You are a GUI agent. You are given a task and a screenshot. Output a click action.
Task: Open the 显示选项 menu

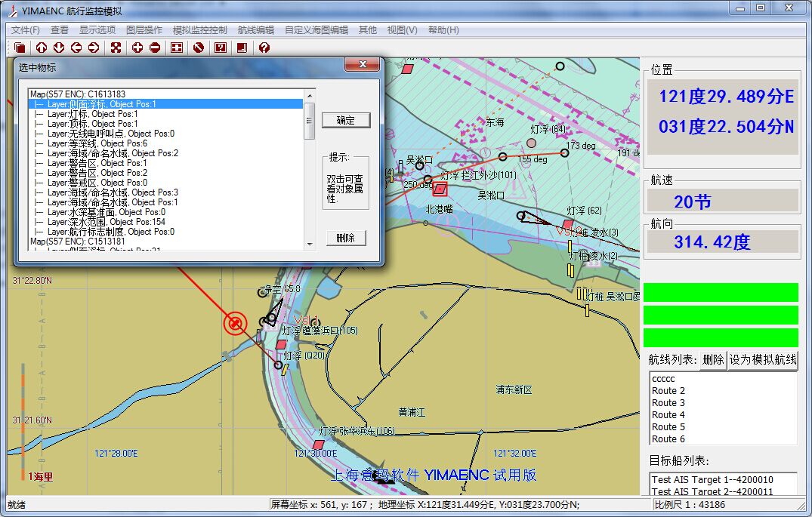(97, 30)
